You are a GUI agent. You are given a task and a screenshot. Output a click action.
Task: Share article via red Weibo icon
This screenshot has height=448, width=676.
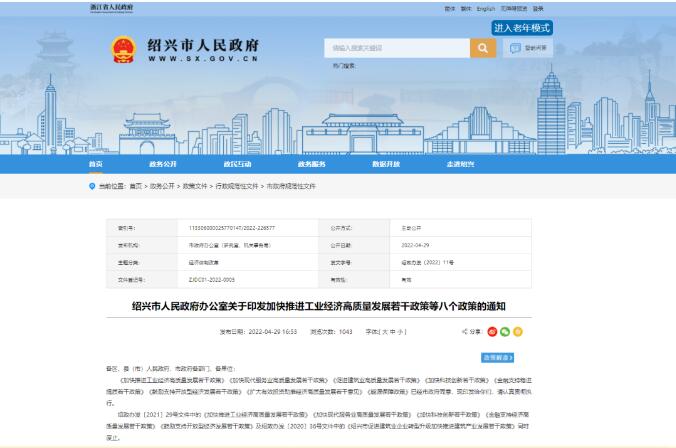(x=493, y=331)
